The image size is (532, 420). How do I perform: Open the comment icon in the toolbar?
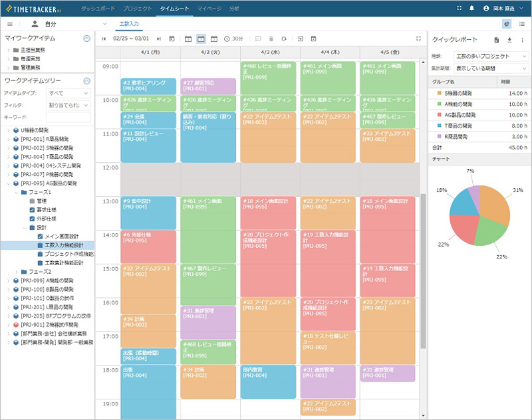point(257,39)
